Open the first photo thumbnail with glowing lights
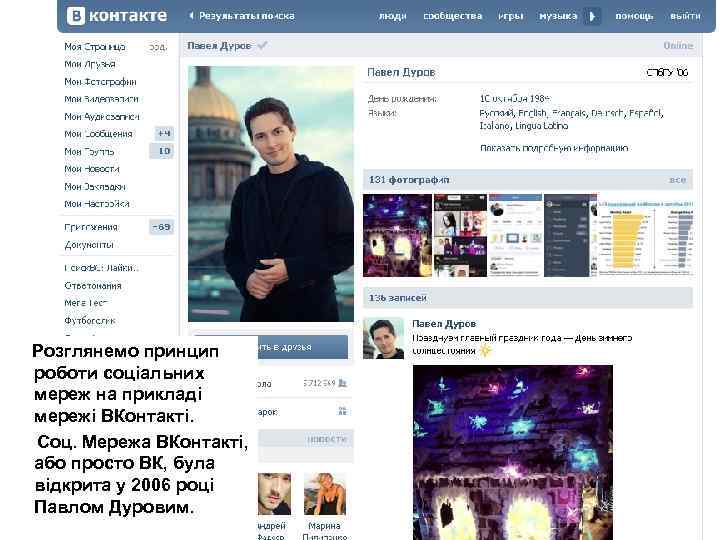Image resolution: width=720 pixels, height=540 pixels. (398, 235)
